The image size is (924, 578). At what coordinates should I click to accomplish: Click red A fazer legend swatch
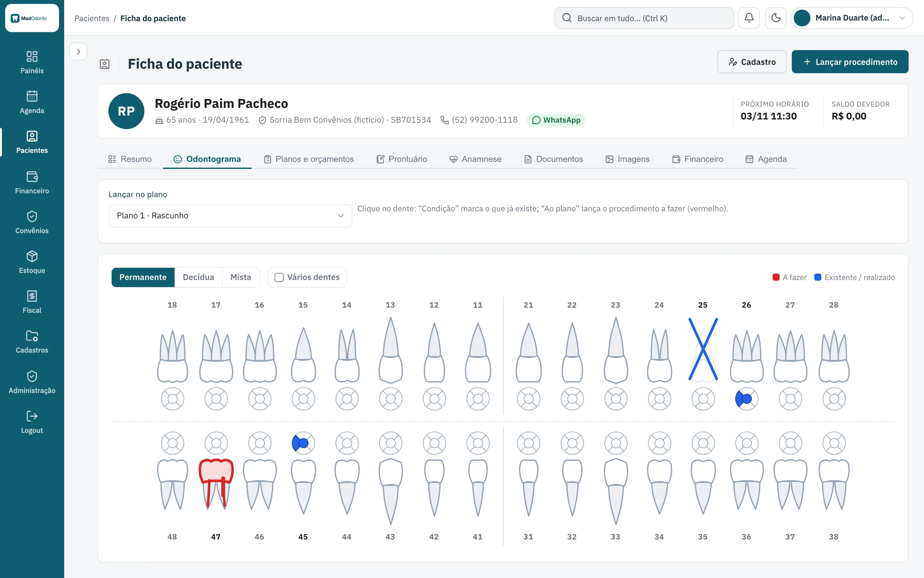point(776,277)
